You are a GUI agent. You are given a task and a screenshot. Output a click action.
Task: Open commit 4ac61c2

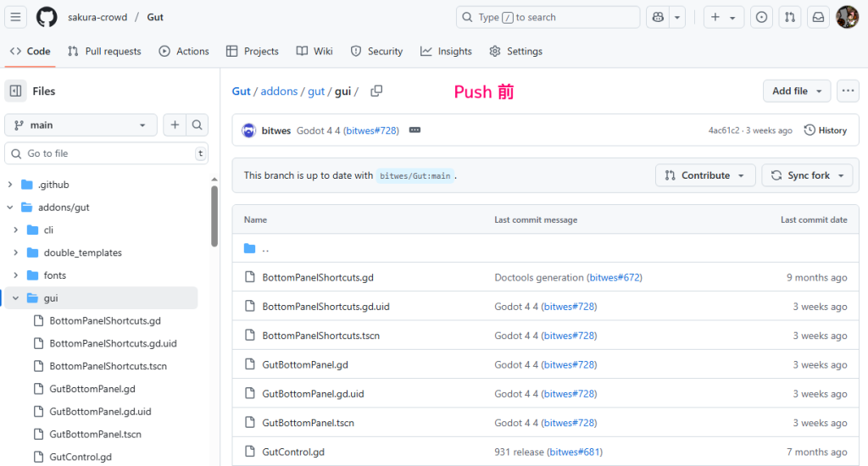(724, 130)
